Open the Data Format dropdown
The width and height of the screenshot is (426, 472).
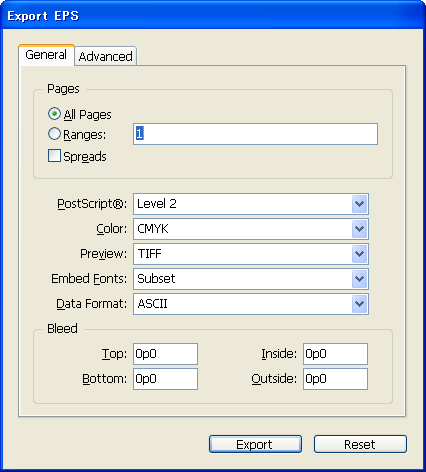pos(251,304)
